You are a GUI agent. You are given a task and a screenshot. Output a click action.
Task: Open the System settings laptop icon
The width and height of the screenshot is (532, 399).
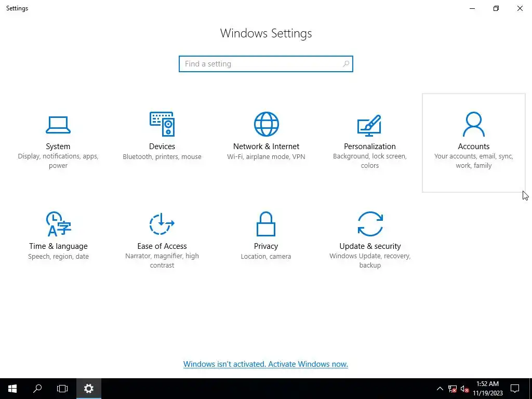[x=58, y=125]
